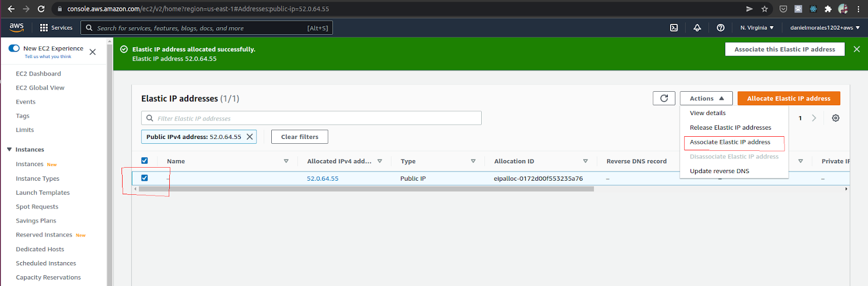Open Reserved Instances
The width and height of the screenshot is (868, 286).
[44, 235]
